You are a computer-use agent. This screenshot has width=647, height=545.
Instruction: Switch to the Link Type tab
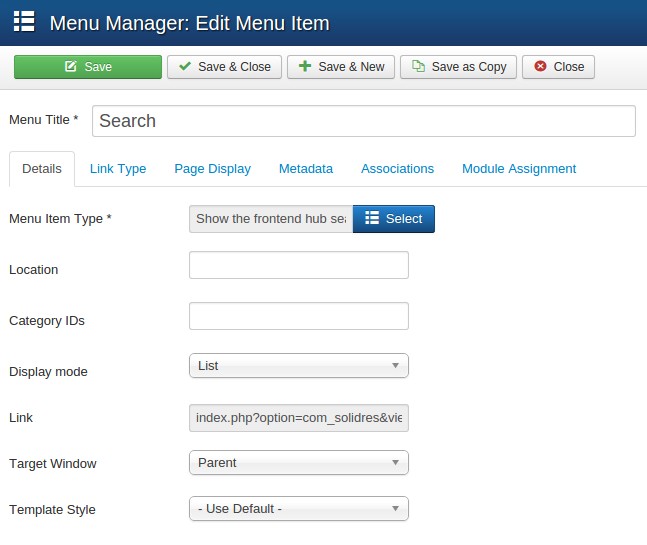coord(118,169)
